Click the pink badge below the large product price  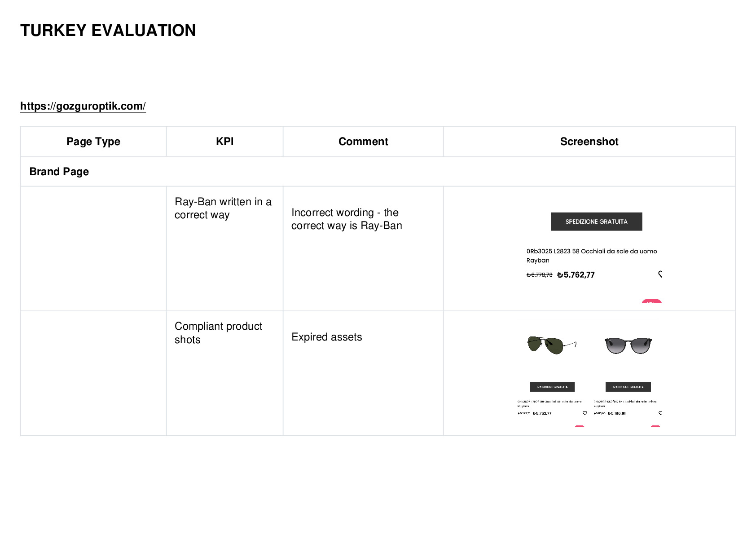tap(651, 301)
